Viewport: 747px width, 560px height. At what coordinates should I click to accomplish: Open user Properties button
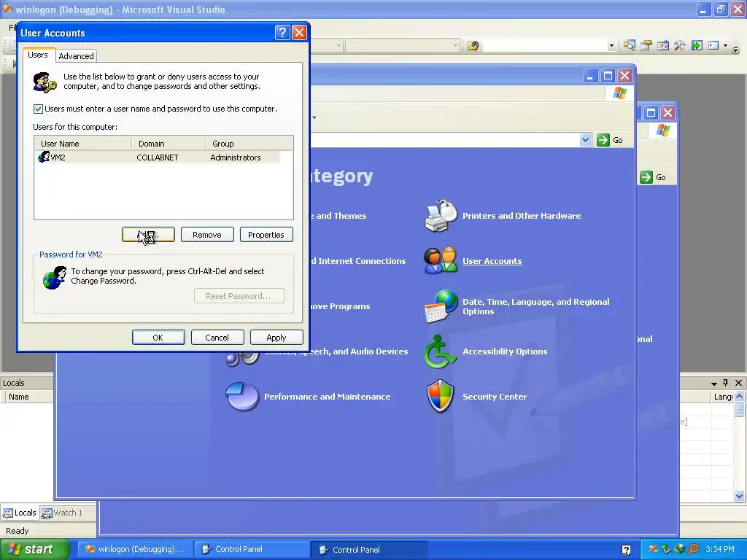[266, 235]
